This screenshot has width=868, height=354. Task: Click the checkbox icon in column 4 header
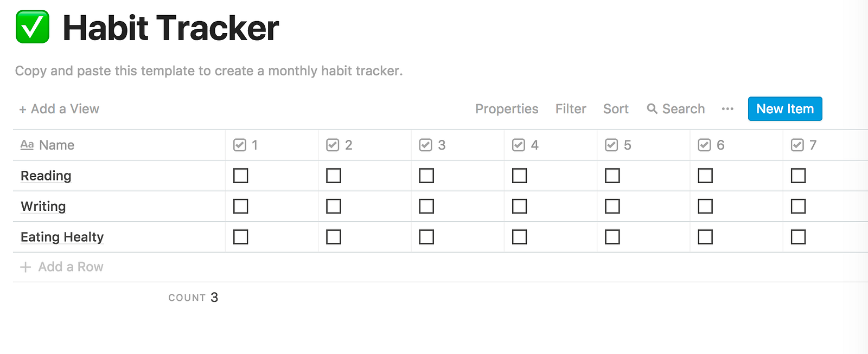519,145
